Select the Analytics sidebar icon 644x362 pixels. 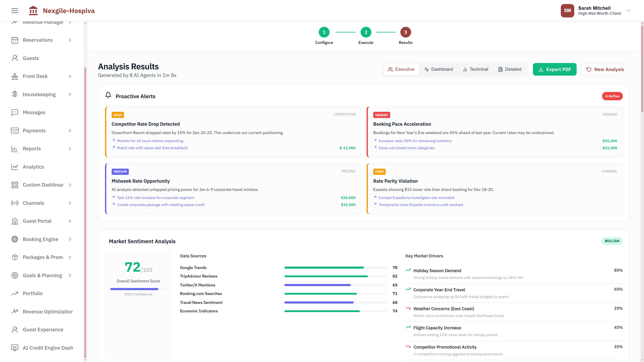[x=14, y=167]
